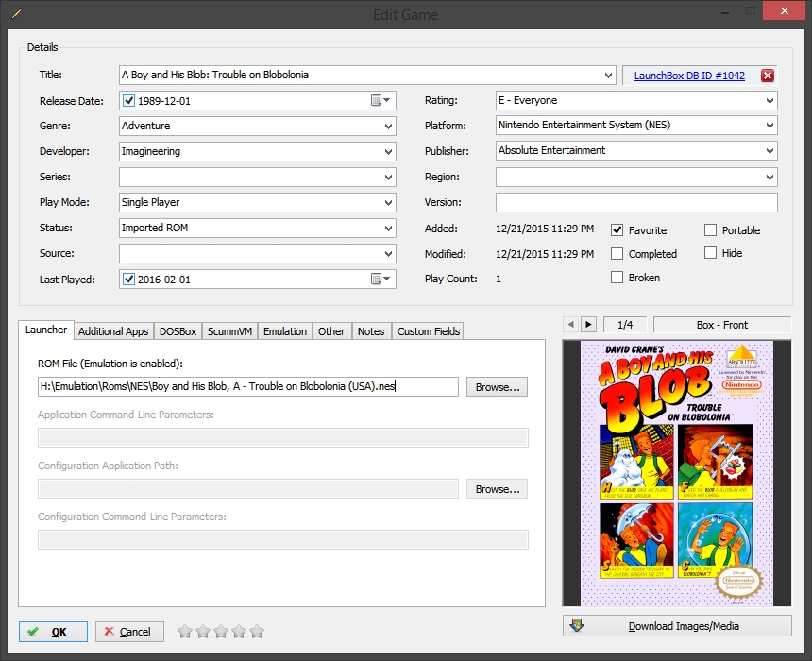Click the Added date 12/21/2015 11:29 PM

coord(545,229)
